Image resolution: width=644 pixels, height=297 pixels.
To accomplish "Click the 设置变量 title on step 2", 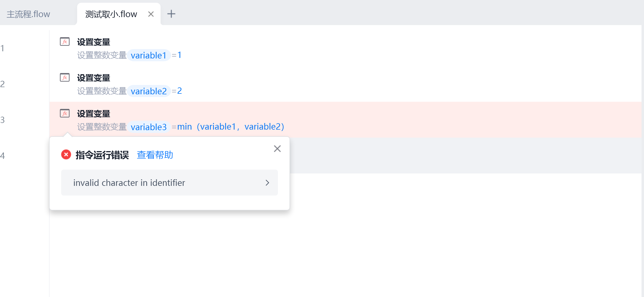I will point(93,78).
